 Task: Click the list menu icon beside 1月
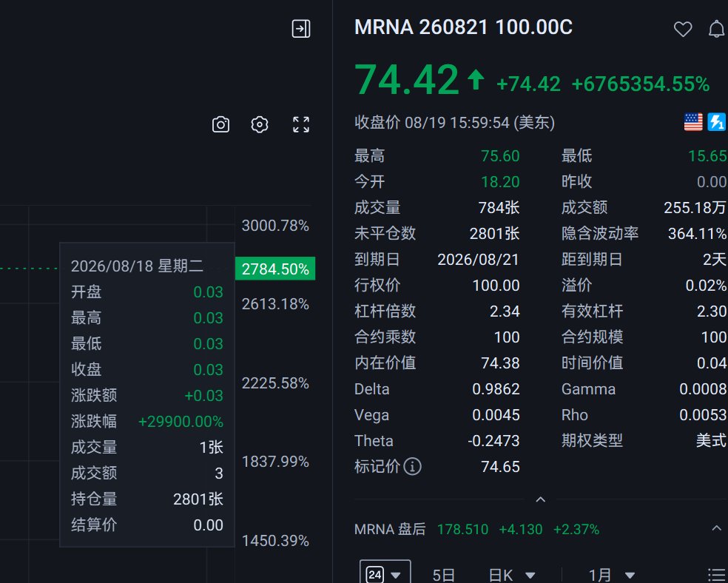(717, 576)
